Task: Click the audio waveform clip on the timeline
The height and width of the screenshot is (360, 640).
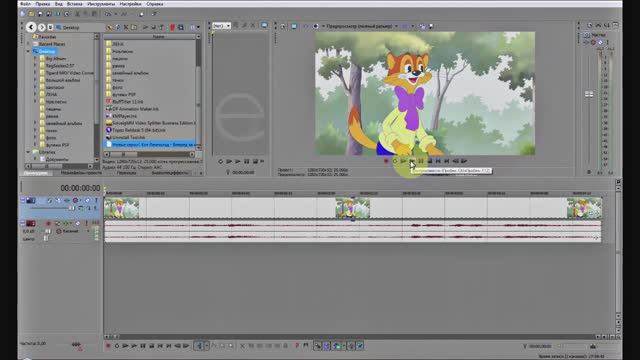Action: 353,231
